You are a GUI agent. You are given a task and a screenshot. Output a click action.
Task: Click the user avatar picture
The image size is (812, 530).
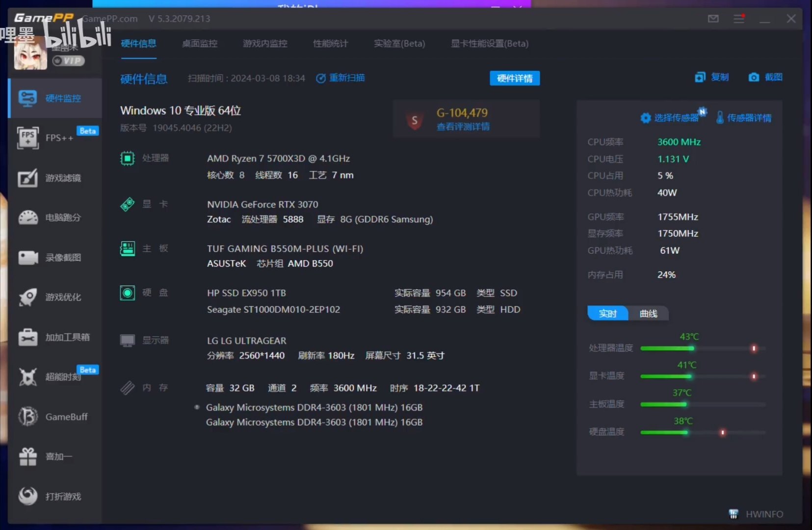30,53
